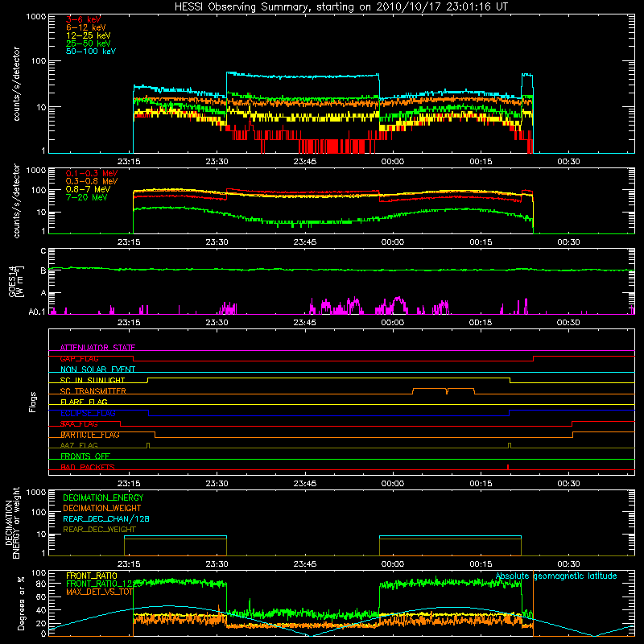
Task: Pick the orange MAX_DET_VS_TOT legend label
Action: (x=99, y=592)
